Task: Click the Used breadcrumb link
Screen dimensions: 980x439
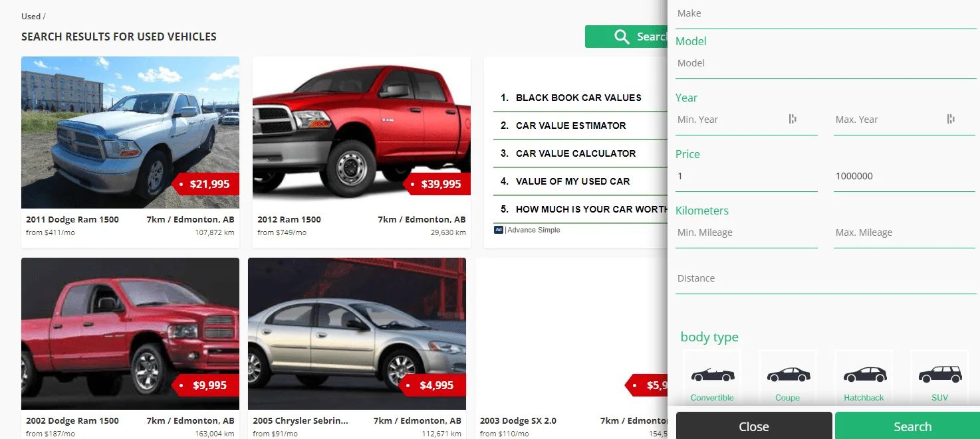Action: click(31, 16)
